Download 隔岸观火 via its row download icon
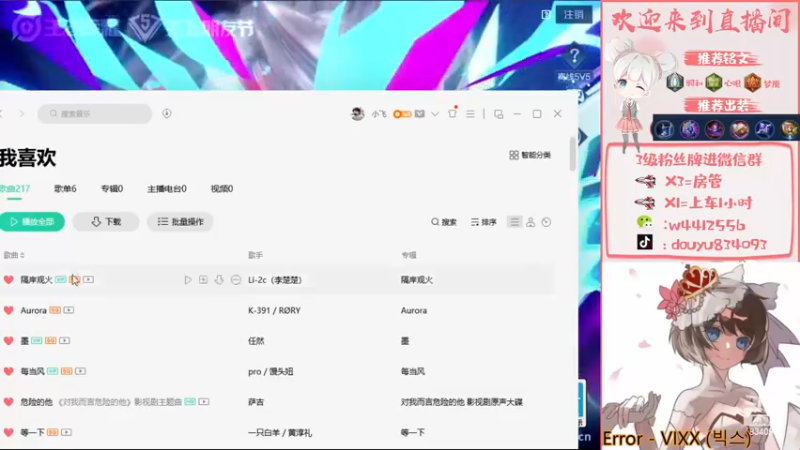800x450 pixels. click(219, 280)
